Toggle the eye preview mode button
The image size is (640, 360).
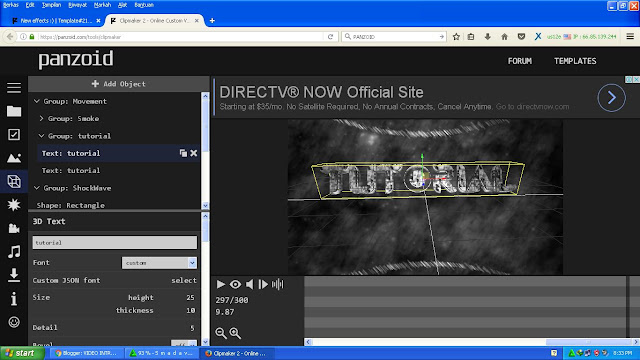click(x=235, y=284)
